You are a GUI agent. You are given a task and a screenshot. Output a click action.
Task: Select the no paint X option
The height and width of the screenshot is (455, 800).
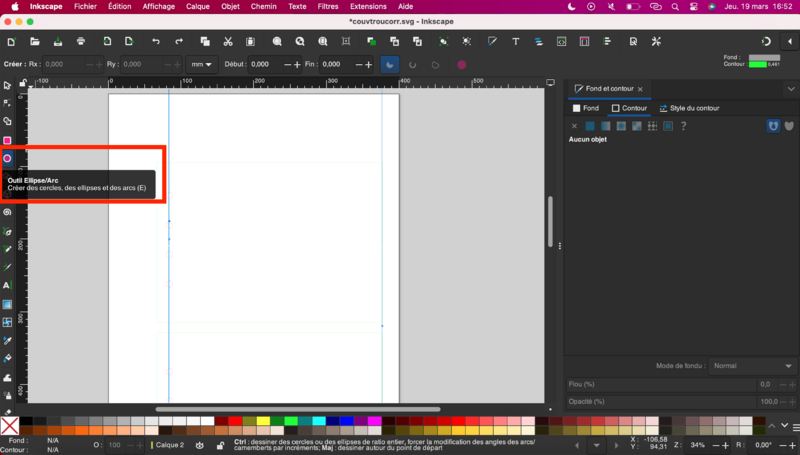point(574,126)
